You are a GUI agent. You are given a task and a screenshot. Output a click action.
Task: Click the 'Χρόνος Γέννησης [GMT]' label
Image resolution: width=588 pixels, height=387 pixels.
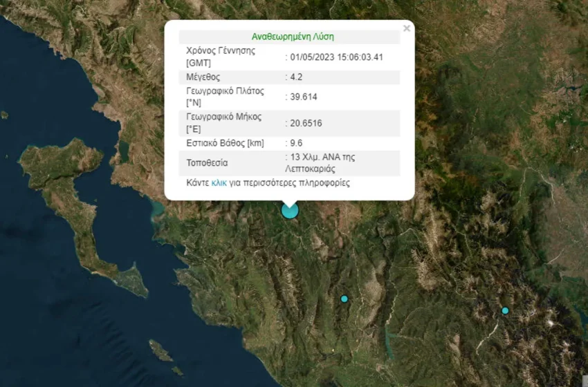[x=221, y=56]
